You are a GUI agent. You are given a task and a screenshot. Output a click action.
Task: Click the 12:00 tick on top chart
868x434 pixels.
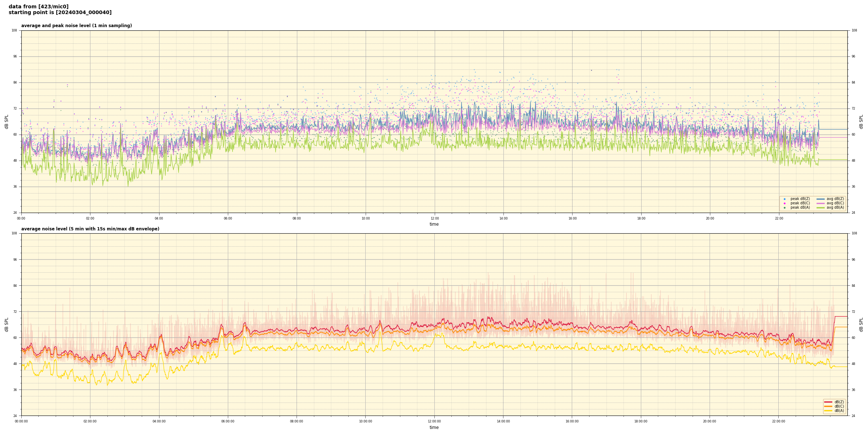(434, 218)
